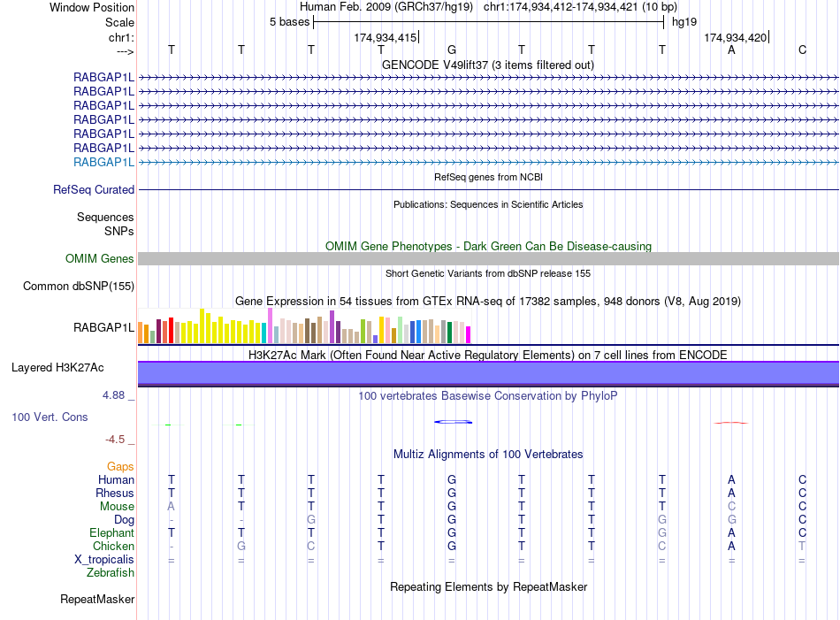Select the light-blue RABGAP1L transcript label

pos(104,162)
